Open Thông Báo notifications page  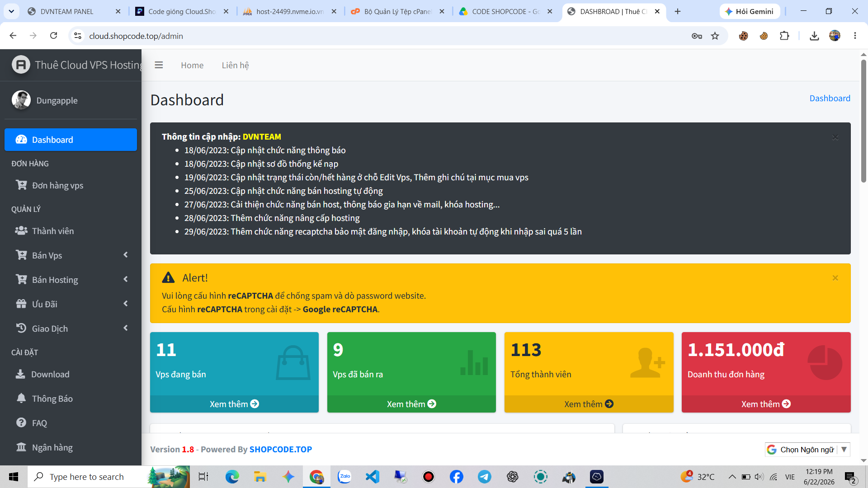[x=71, y=399]
